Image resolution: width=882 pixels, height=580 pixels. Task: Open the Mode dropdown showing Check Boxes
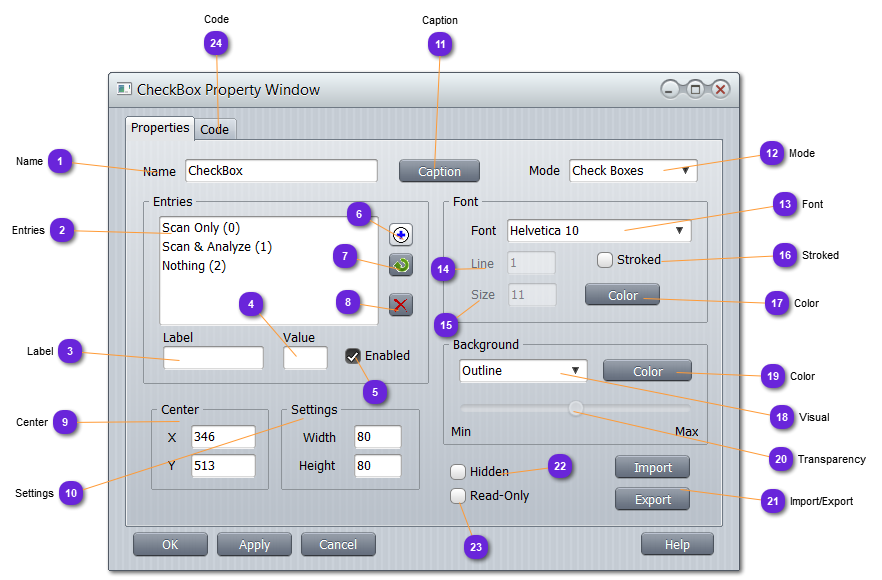632,171
